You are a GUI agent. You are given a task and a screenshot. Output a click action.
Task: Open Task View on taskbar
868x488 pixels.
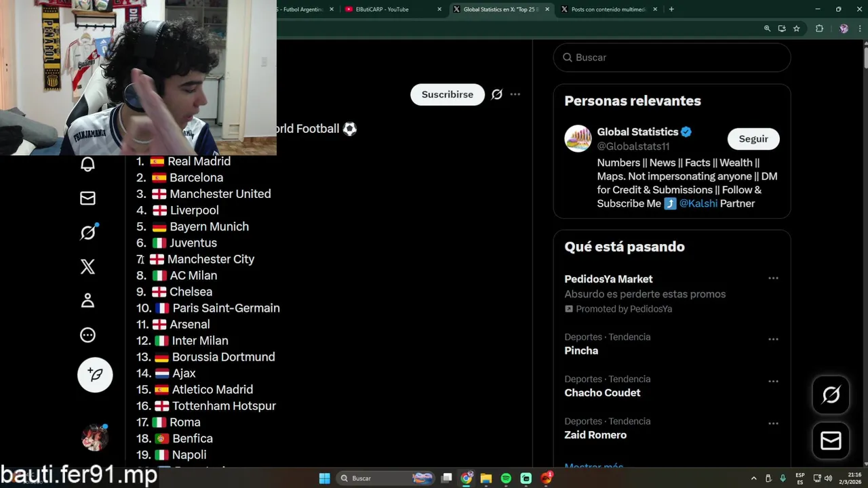click(x=446, y=479)
